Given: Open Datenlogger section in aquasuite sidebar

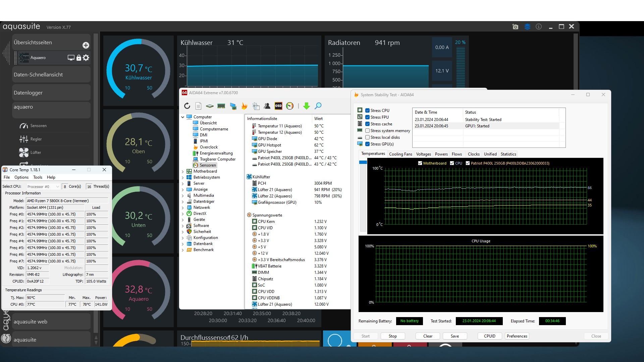Looking at the screenshot, I should pyautogui.click(x=51, y=93).
